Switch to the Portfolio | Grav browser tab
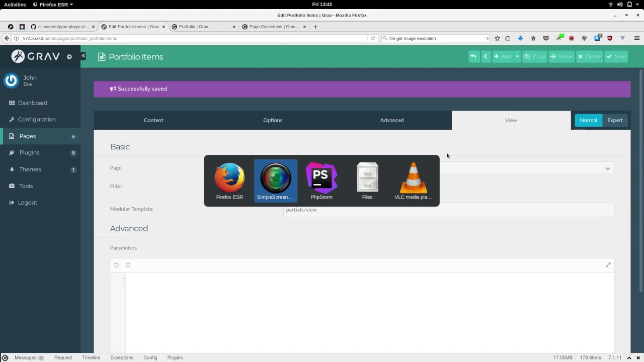Screen dimensions: 644x362 [x=203, y=27]
